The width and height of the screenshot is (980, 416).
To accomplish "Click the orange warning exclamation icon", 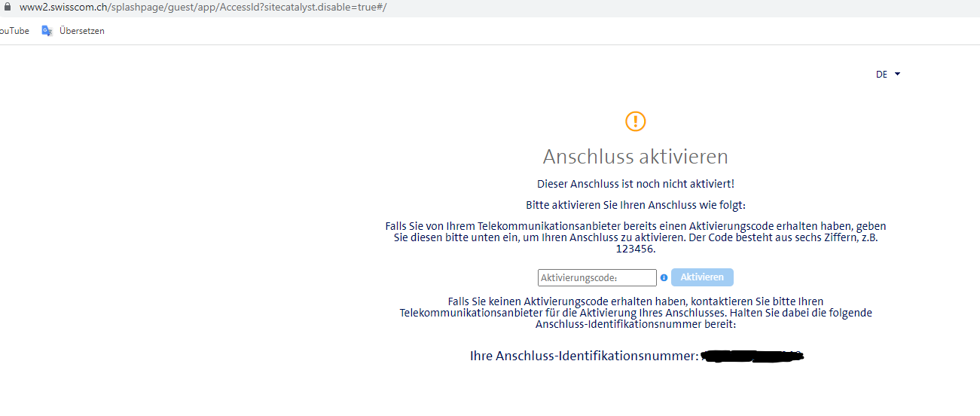I will coord(636,121).
